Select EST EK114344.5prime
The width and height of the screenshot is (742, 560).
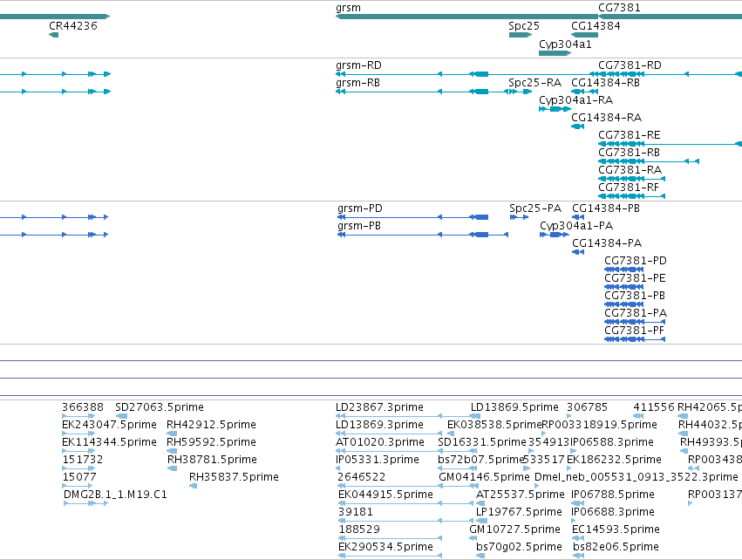coord(109,442)
